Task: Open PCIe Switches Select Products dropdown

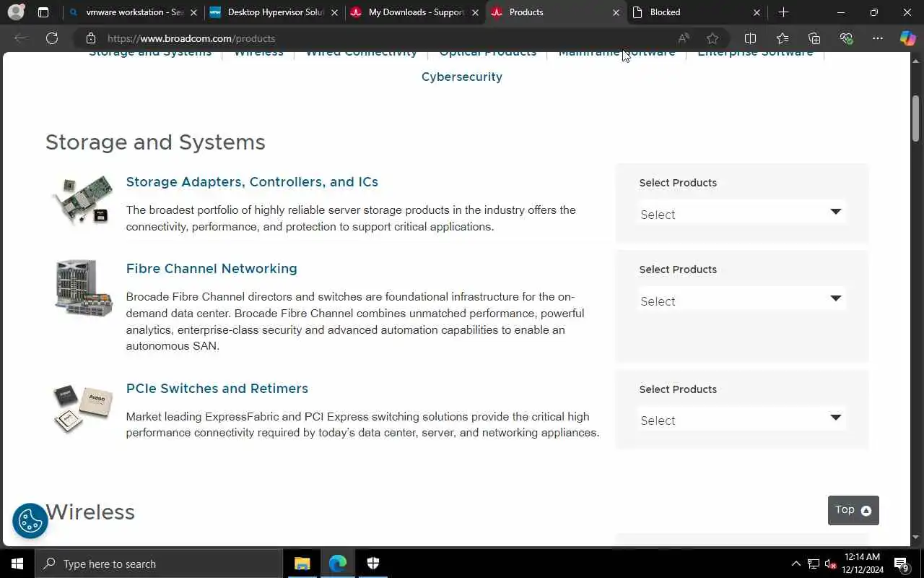Action: tap(741, 419)
